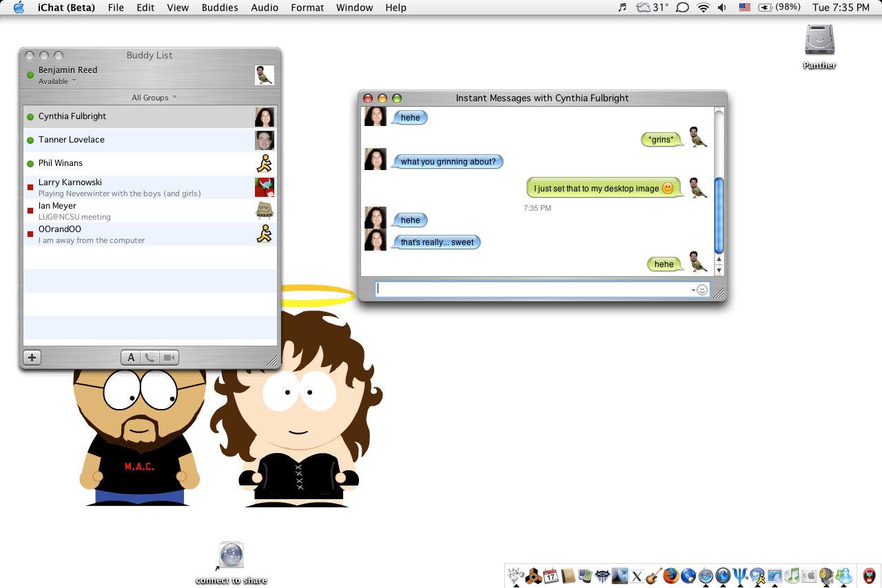
Task: Open the Buddies menu
Action: point(220,8)
